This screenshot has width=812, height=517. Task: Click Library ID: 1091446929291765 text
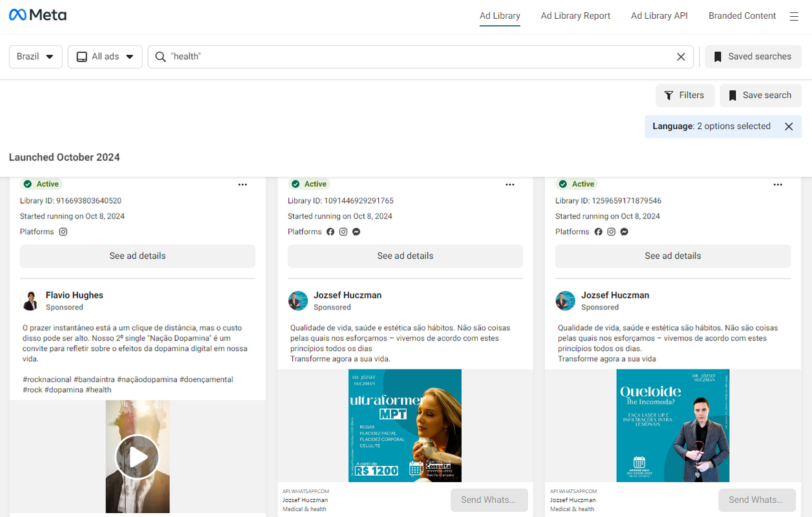pyautogui.click(x=341, y=201)
